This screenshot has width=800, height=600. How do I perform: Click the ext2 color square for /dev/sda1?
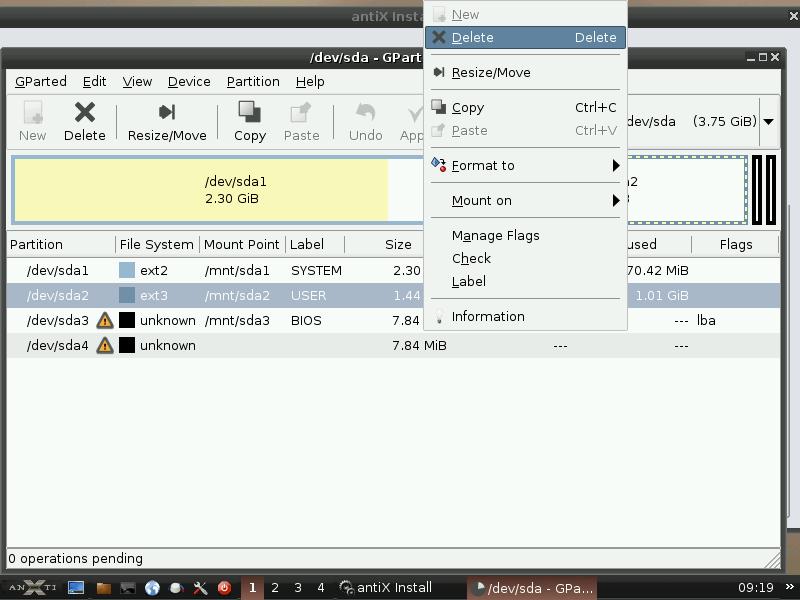pyautogui.click(x=127, y=270)
